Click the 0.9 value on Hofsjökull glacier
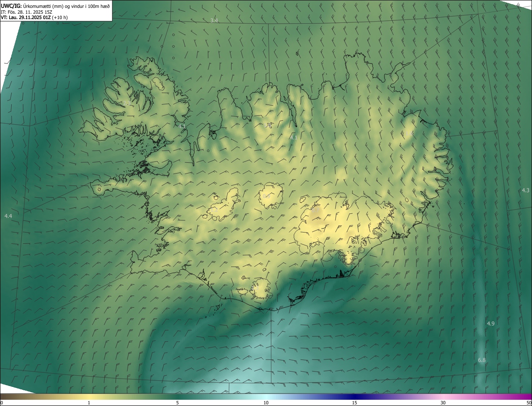This screenshot has width=532, height=406. pos(266,196)
